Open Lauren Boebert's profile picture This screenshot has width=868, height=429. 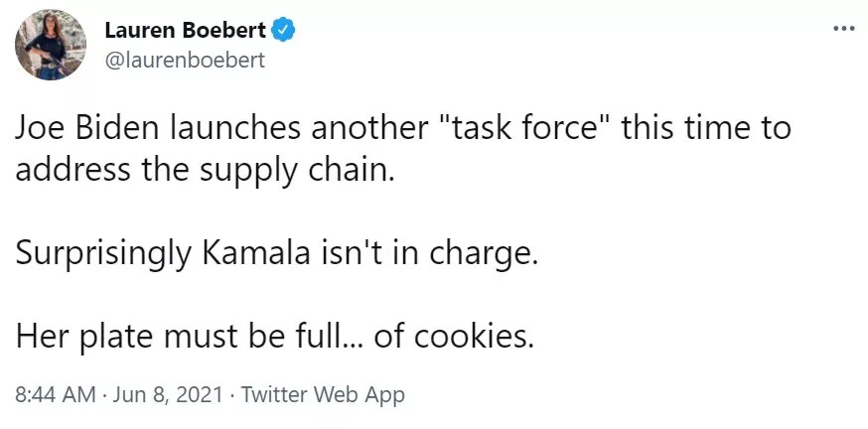coord(50,45)
